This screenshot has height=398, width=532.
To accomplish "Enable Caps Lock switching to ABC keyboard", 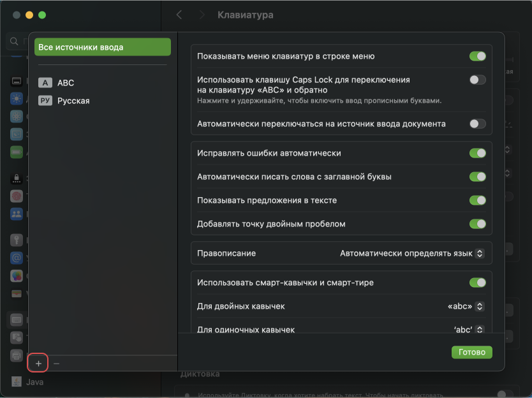I will 477,80.
